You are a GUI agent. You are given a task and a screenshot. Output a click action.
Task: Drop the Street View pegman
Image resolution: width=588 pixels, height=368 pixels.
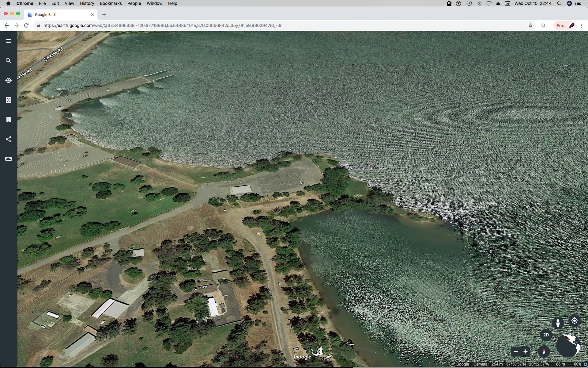(x=558, y=323)
